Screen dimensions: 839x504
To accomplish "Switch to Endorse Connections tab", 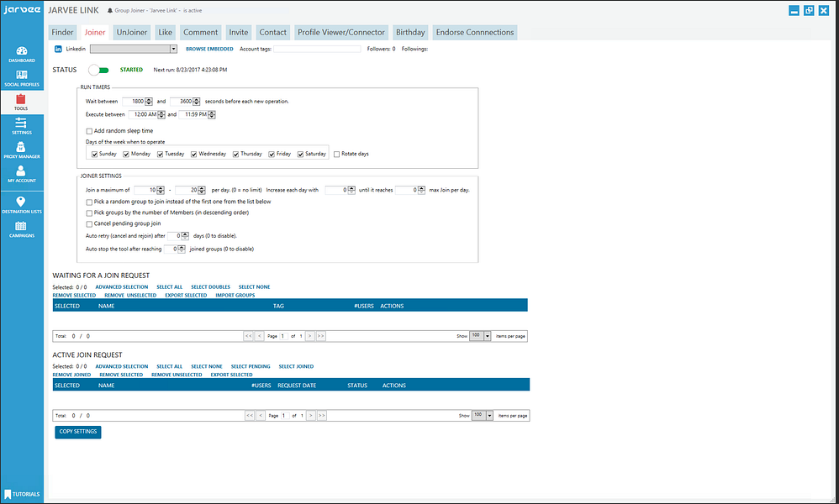I will click(x=475, y=32).
